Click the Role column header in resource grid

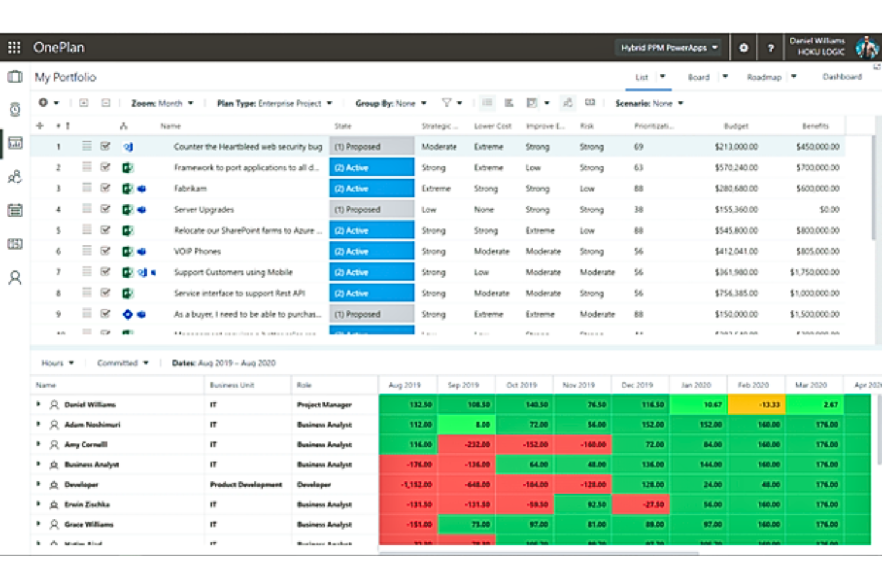304,385
